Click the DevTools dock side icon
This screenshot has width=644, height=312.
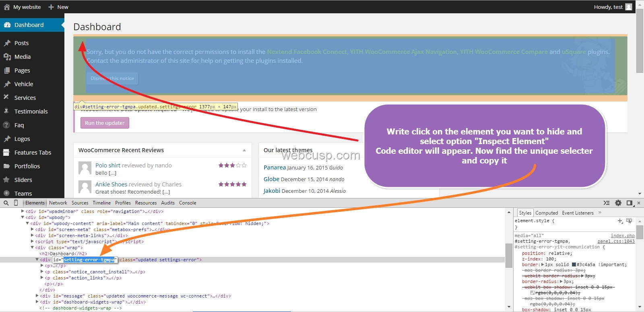pos(630,203)
